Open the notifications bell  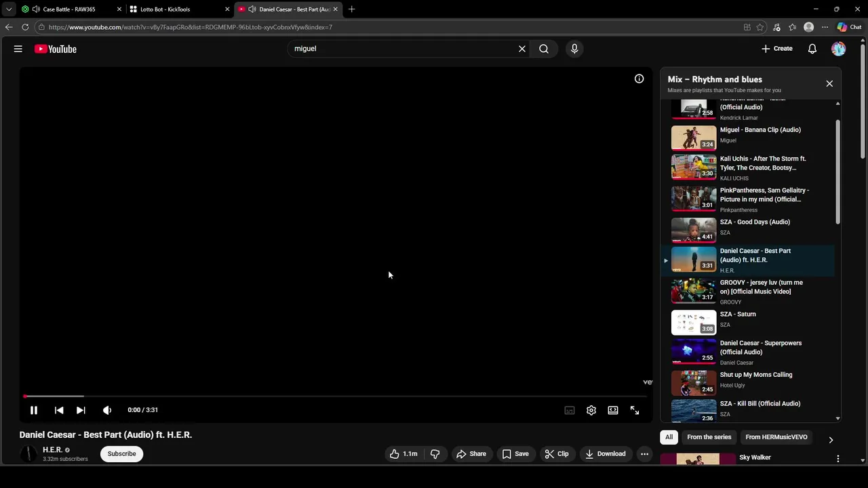(812, 49)
